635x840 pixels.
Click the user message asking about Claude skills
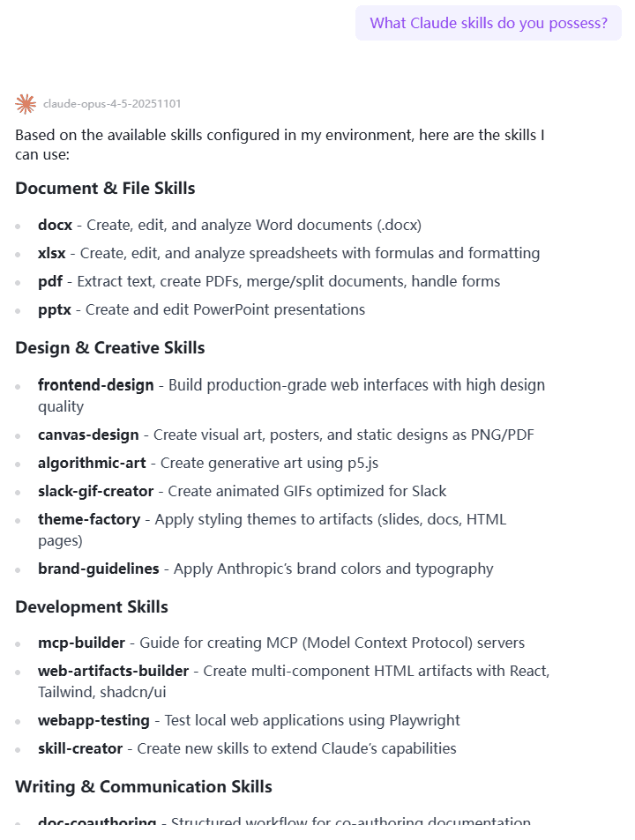[489, 23]
